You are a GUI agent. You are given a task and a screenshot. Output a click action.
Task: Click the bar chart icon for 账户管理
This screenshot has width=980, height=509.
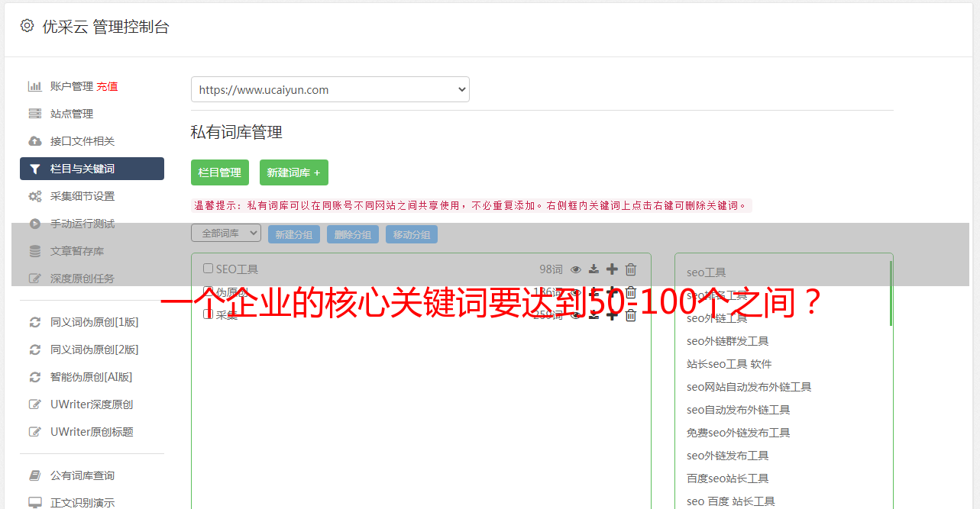pyautogui.click(x=34, y=86)
